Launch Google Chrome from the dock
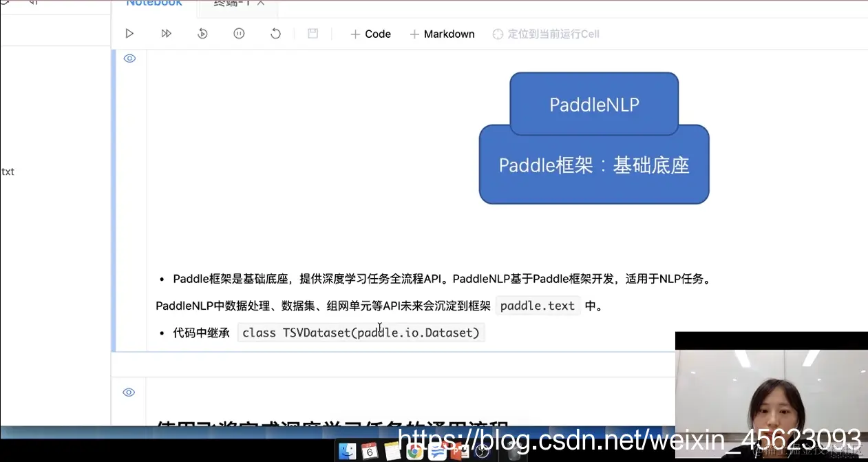The width and height of the screenshot is (868, 462). [414, 451]
